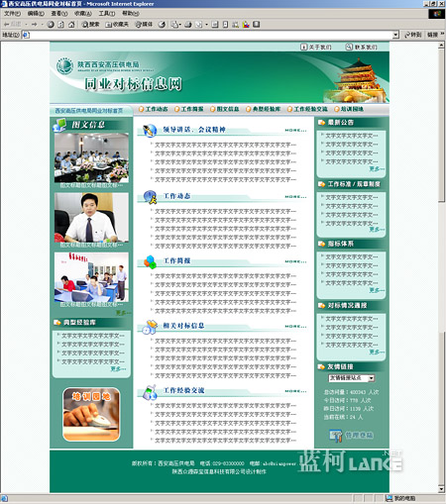
Task: Click the Forward arrow button
Action: pos(35,25)
